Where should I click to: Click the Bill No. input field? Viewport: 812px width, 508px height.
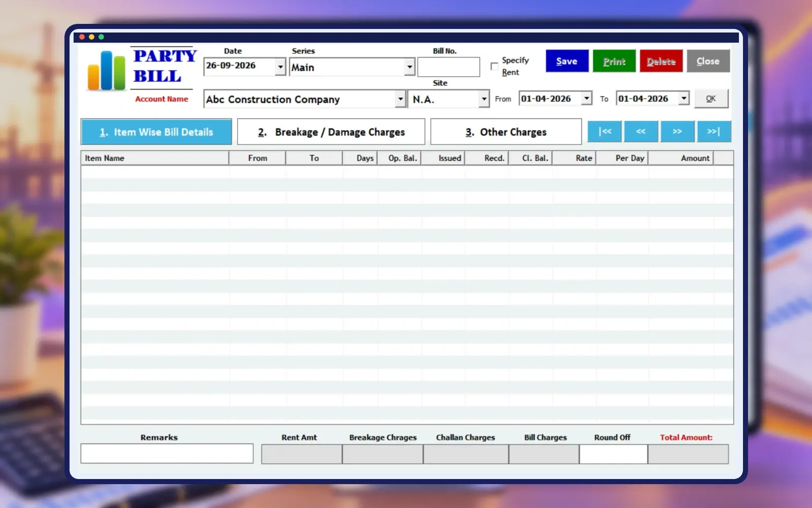tap(449, 67)
